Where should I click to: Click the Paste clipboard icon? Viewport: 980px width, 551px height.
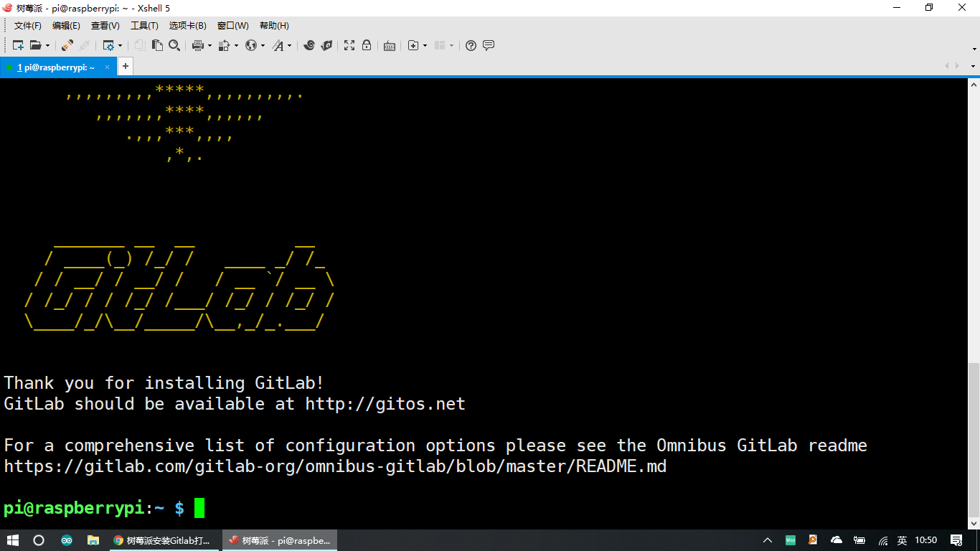coord(157,45)
